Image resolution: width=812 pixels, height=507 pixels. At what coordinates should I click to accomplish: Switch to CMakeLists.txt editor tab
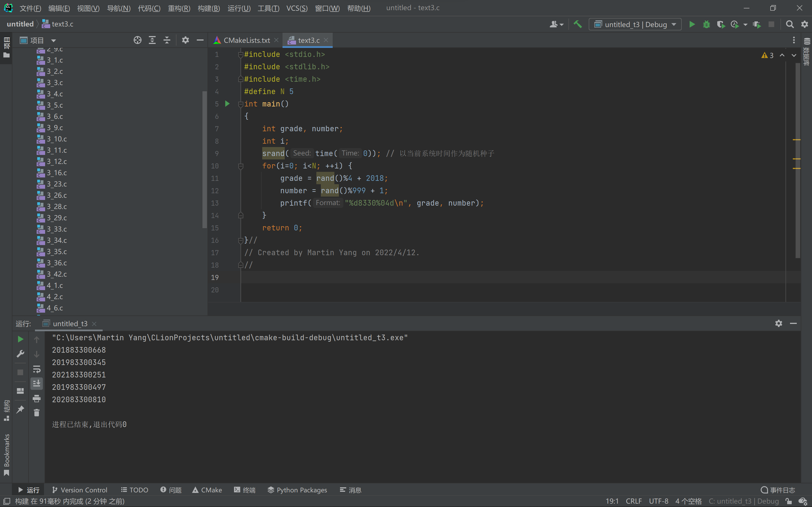pyautogui.click(x=246, y=40)
